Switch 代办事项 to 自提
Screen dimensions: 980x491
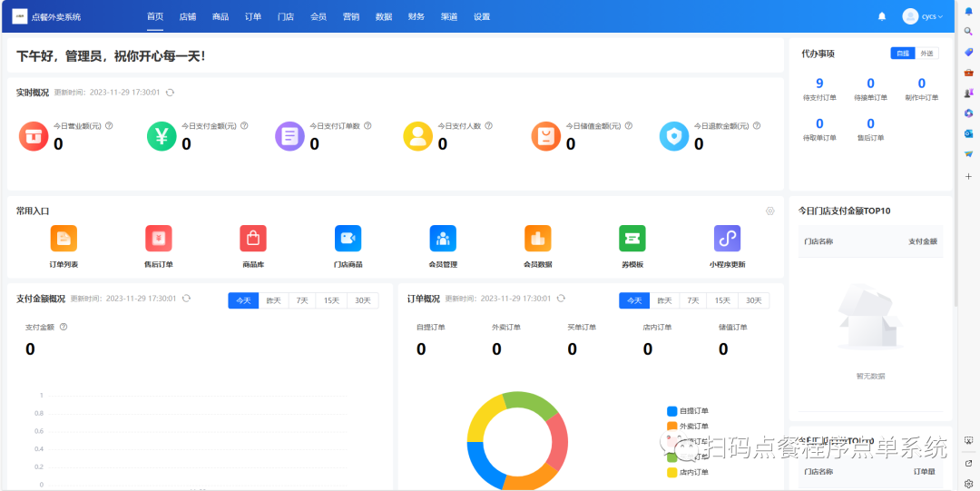coord(903,54)
